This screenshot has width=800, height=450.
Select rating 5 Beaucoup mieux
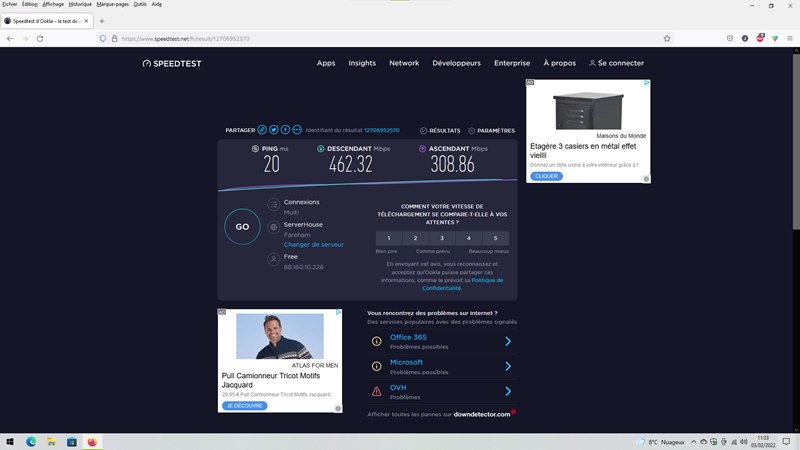tap(495, 238)
